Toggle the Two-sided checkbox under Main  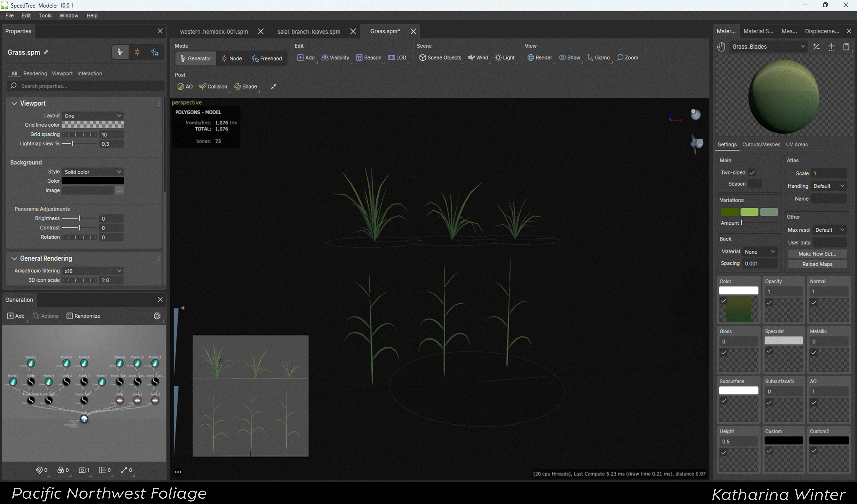752,172
